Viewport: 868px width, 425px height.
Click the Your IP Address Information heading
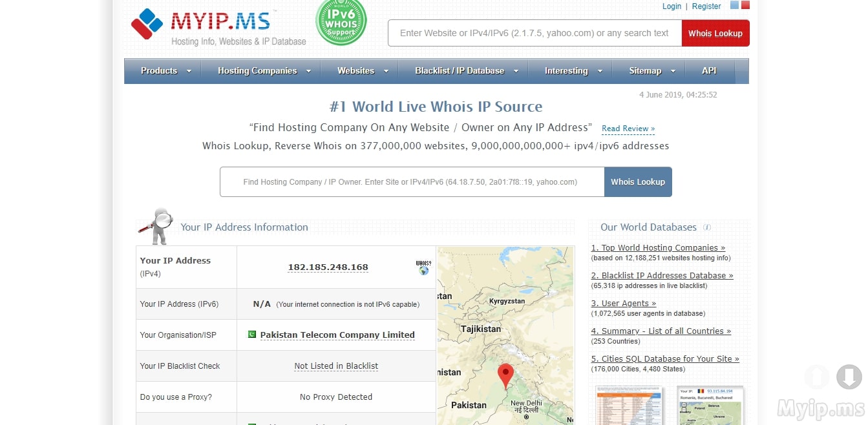(244, 227)
